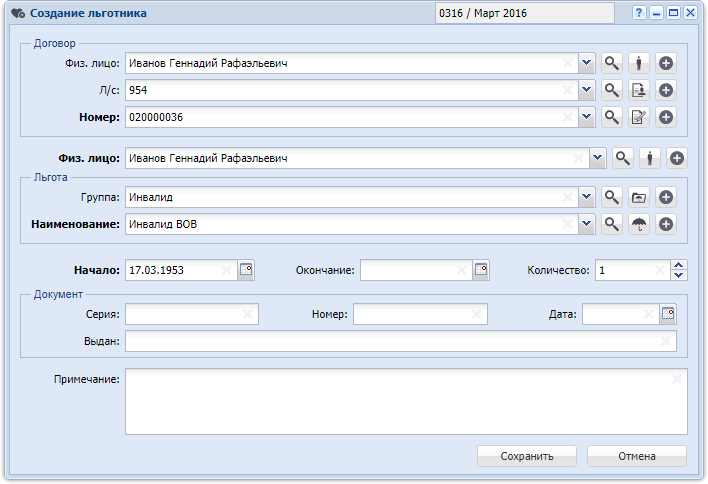Click the plus icon in the Наименование row
The height and width of the screenshot is (484, 708).
(x=666, y=224)
